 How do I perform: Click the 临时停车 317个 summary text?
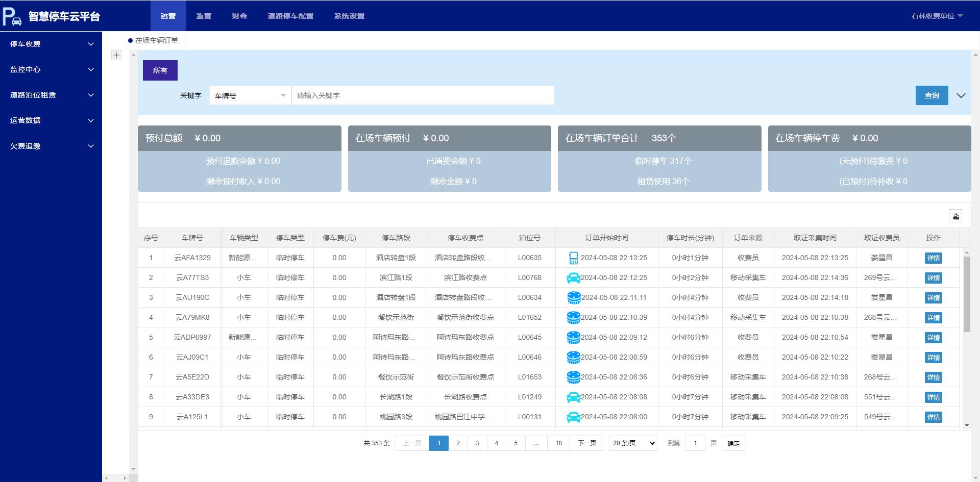point(663,161)
